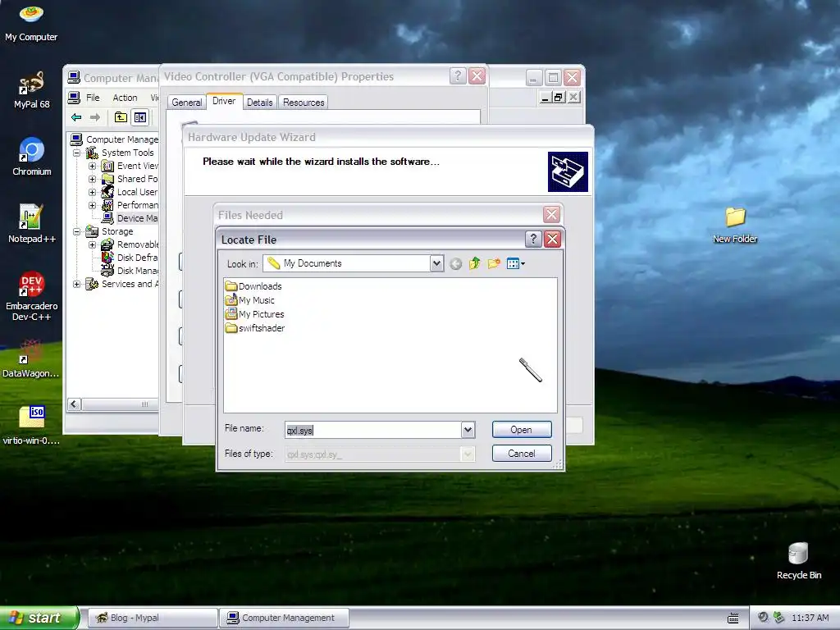Click Cancel in the Locate File dialog
The height and width of the screenshot is (630, 840).
[x=521, y=453]
